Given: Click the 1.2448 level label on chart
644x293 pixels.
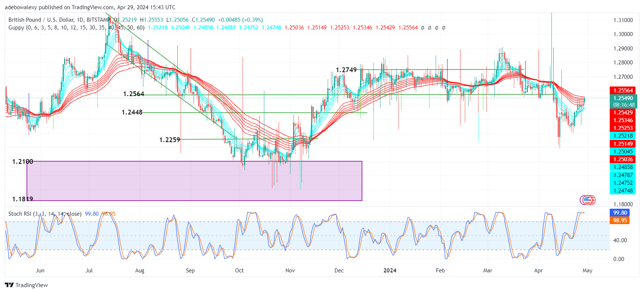Looking at the screenshot, I should (x=132, y=112).
